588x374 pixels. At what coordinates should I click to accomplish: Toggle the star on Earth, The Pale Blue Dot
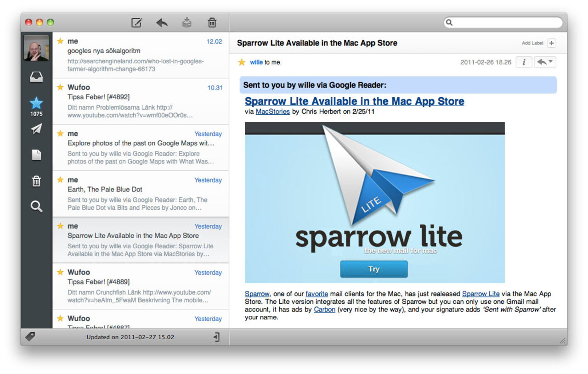click(60, 179)
